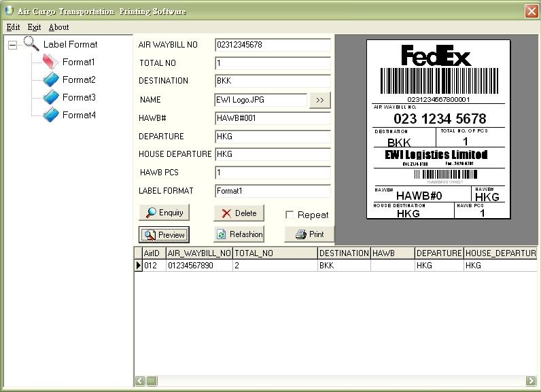541x392 pixels.
Task: Select TOTAL_NO cell showing 2
Action: pos(275,266)
